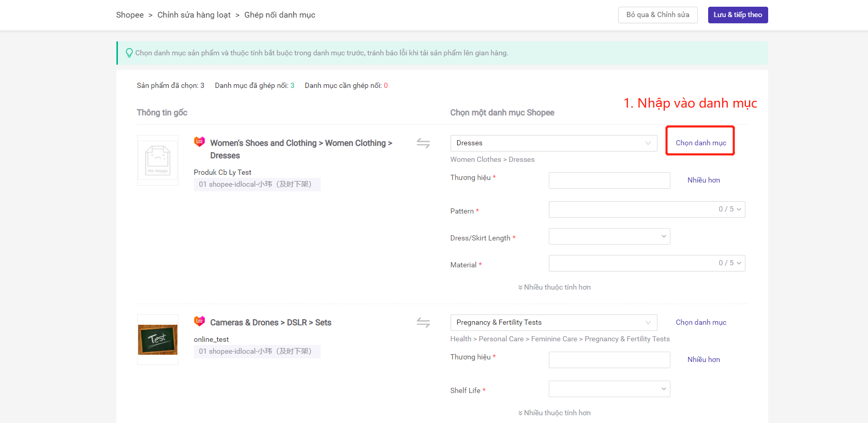This screenshot has height=423, width=868.
Task: Expand the Pattern multi-select dropdown
Action: (x=646, y=209)
